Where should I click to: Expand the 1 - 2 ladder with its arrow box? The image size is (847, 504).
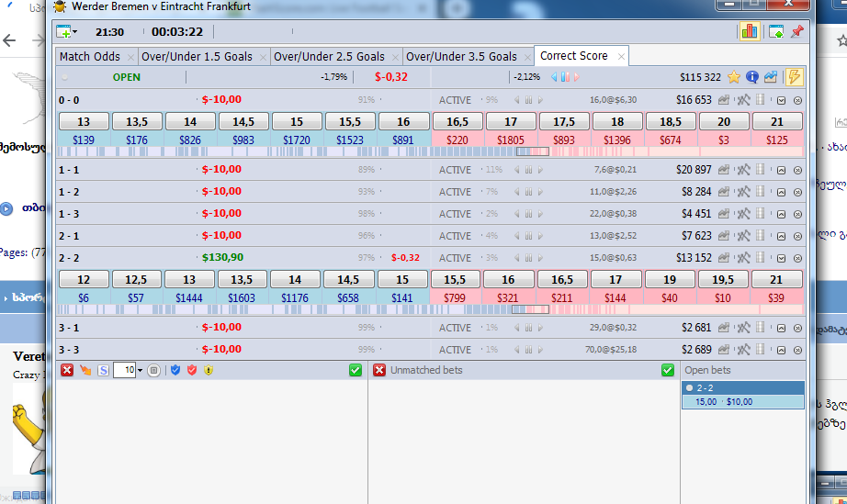coord(781,192)
